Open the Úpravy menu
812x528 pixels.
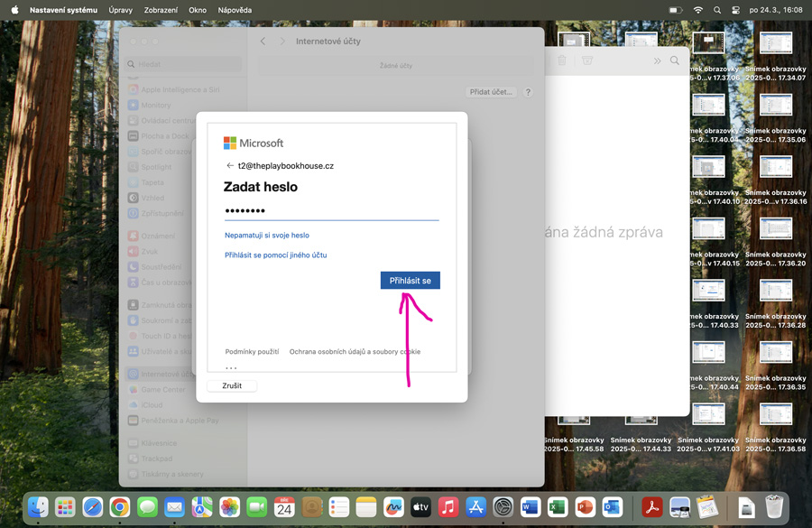120,10
